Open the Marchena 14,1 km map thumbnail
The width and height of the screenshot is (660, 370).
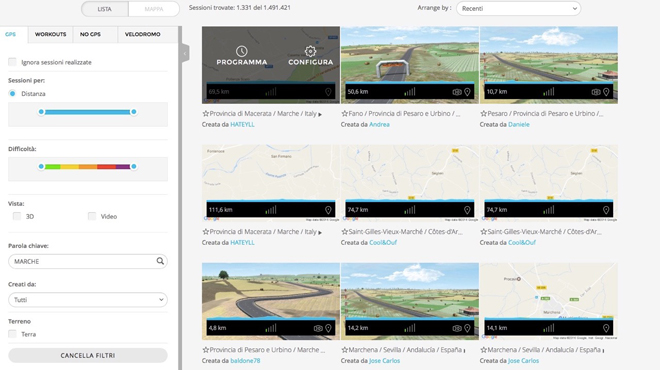coord(548,301)
